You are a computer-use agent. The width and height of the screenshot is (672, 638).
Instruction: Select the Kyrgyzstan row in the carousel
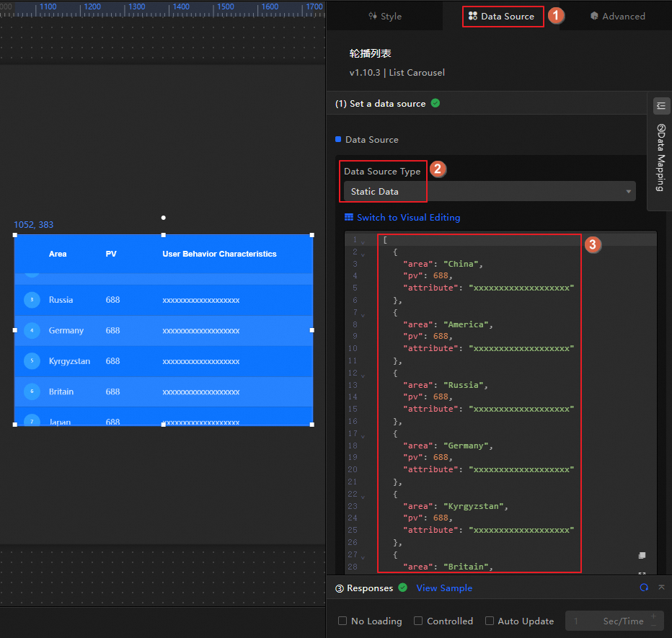click(x=164, y=361)
